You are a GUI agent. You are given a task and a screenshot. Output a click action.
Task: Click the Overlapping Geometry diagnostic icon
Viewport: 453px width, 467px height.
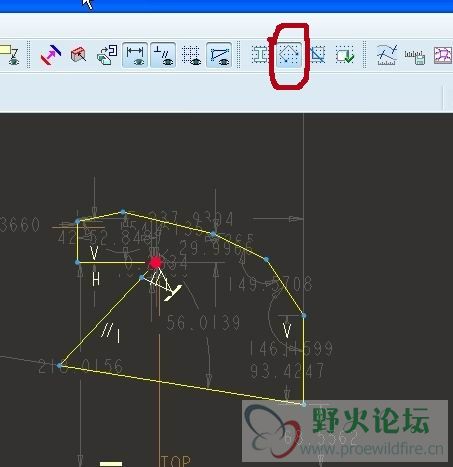[x=318, y=55]
